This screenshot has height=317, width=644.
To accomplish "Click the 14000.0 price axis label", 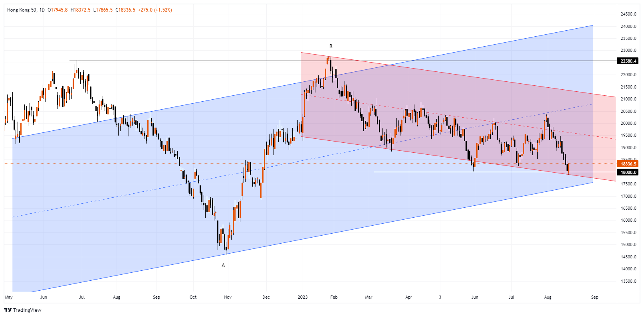I will pyautogui.click(x=628, y=269).
